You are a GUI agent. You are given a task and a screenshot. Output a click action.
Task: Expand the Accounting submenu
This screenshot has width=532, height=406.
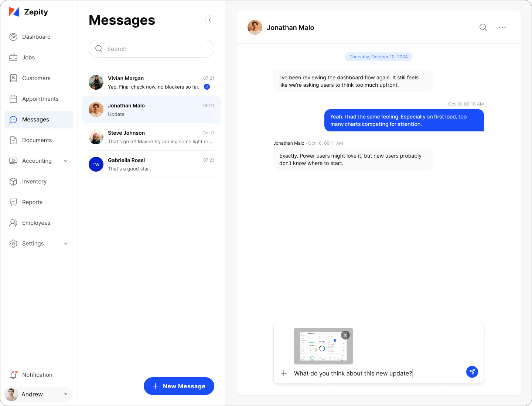(x=66, y=161)
